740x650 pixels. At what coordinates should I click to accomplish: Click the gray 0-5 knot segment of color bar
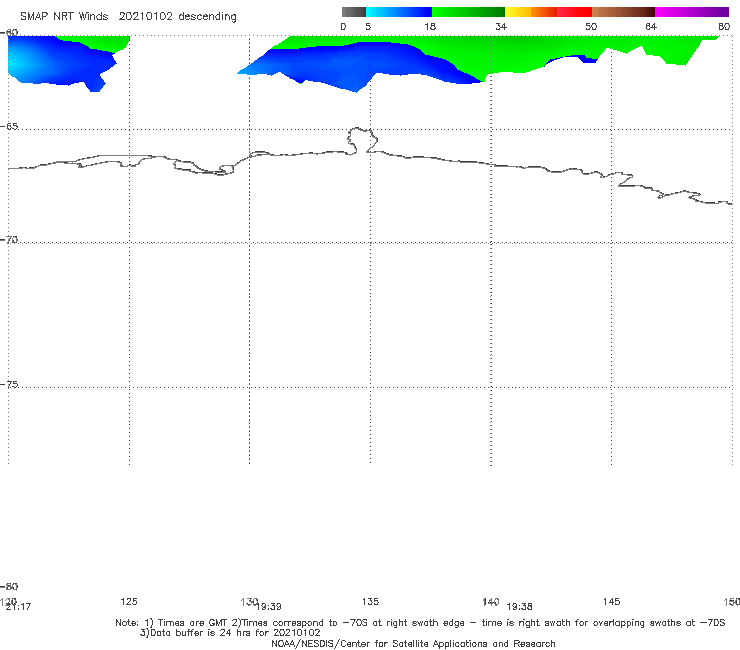[x=354, y=12]
